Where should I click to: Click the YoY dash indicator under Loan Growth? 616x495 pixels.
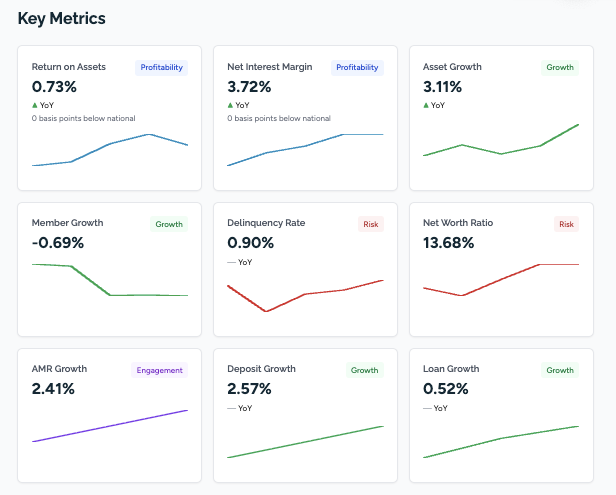(x=428, y=408)
